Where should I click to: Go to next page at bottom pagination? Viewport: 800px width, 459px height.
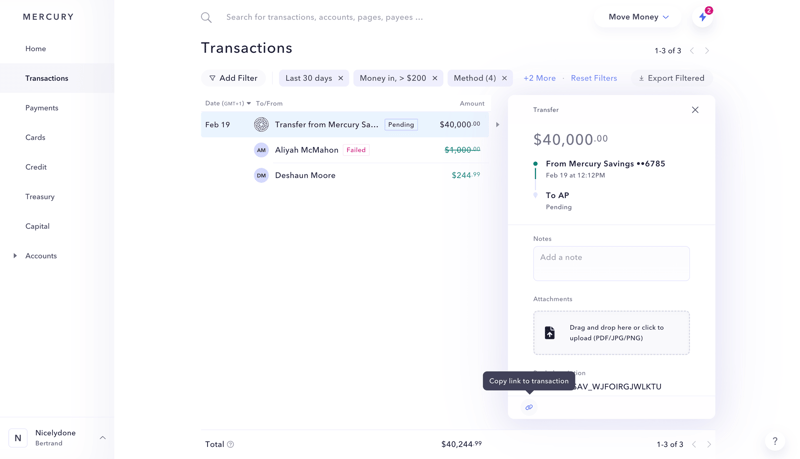[x=709, y=444]
